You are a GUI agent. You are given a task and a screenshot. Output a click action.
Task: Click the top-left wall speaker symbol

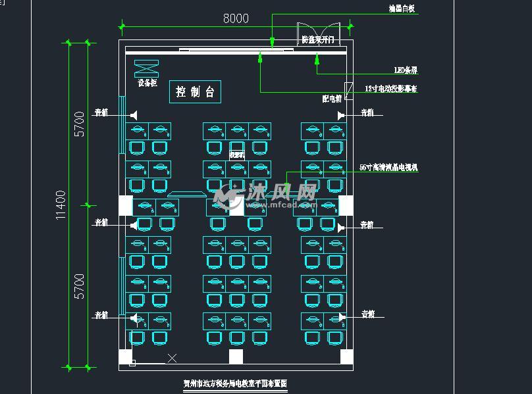[133, 114]
